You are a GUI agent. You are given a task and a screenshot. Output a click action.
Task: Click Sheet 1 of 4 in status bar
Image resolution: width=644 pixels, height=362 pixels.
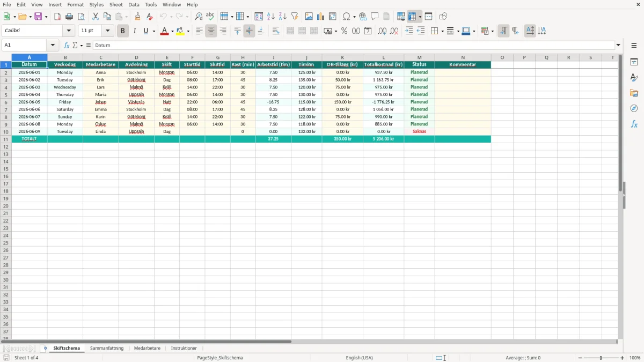click(26, 358)
